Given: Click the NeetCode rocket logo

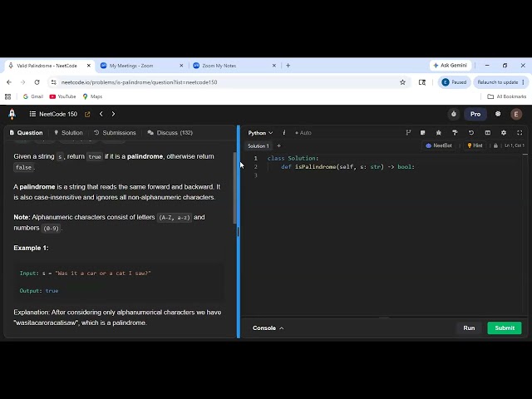Looking at the screenshot, I should point(12,114).
